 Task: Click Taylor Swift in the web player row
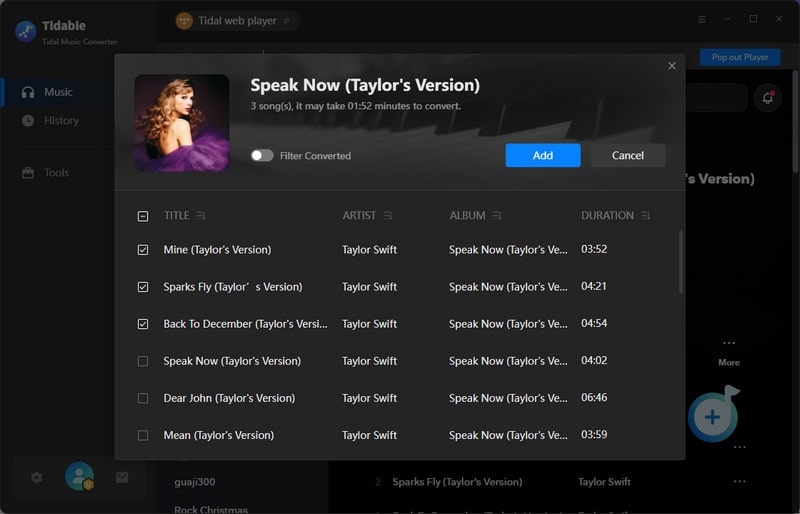pyautogui.click(x=604, y=481)
